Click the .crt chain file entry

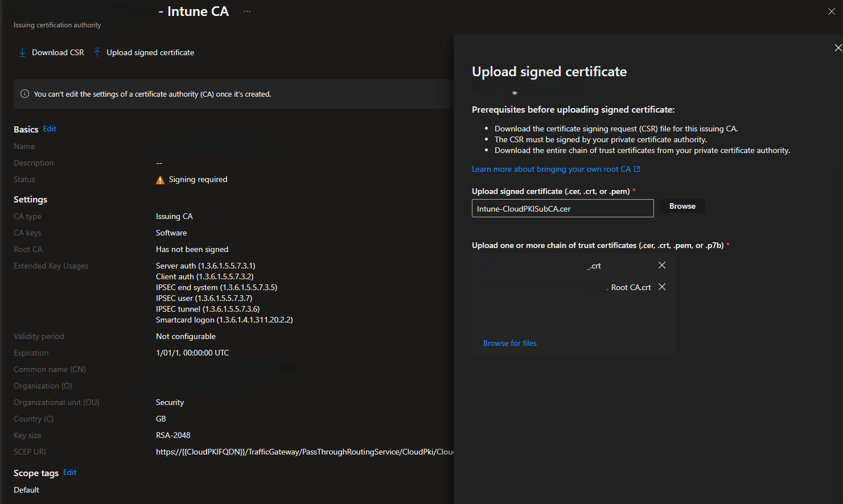[594, 266]
